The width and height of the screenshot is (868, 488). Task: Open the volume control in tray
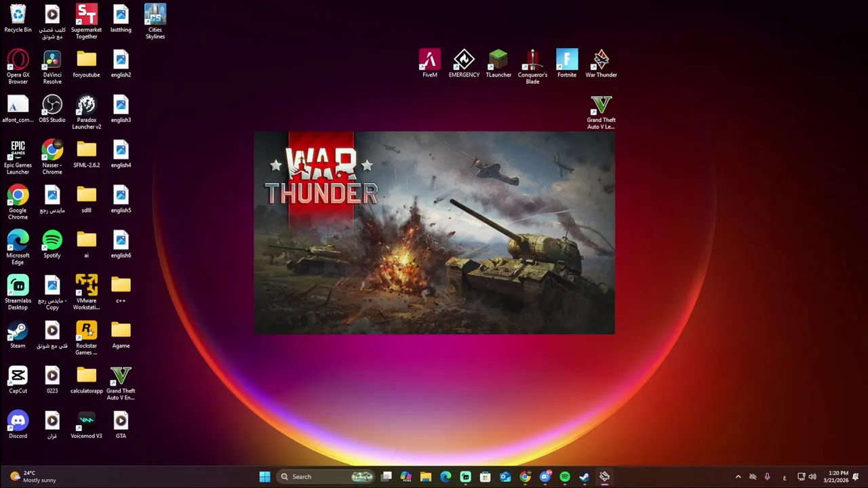coord(812,476)
